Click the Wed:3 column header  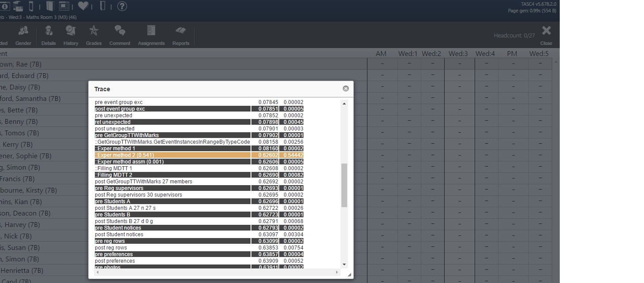pos(458,54)
